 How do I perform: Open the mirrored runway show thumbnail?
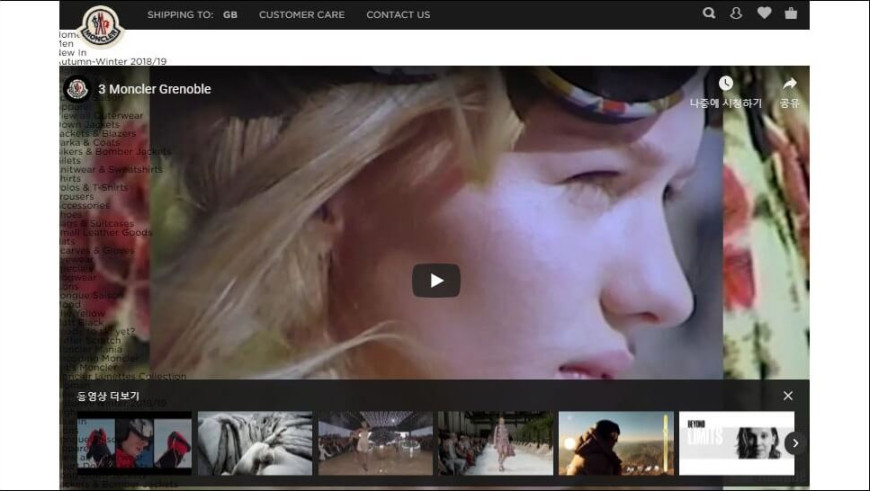click(376, 443)
